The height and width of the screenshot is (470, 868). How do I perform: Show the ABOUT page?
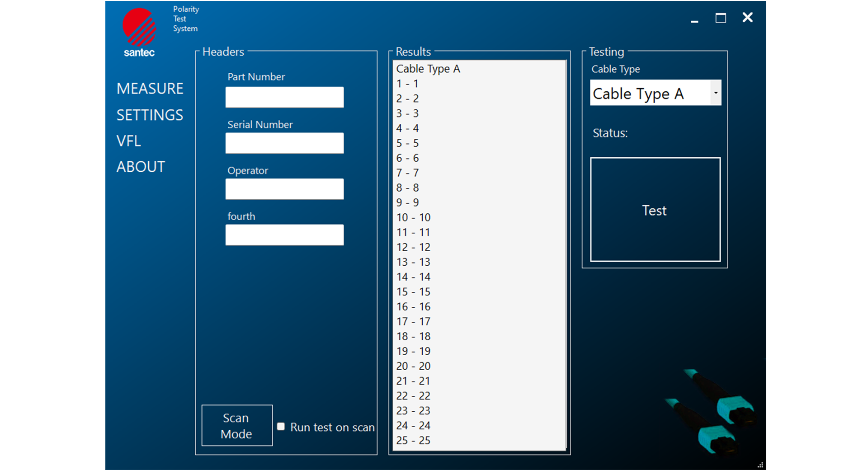click(141, 167)
